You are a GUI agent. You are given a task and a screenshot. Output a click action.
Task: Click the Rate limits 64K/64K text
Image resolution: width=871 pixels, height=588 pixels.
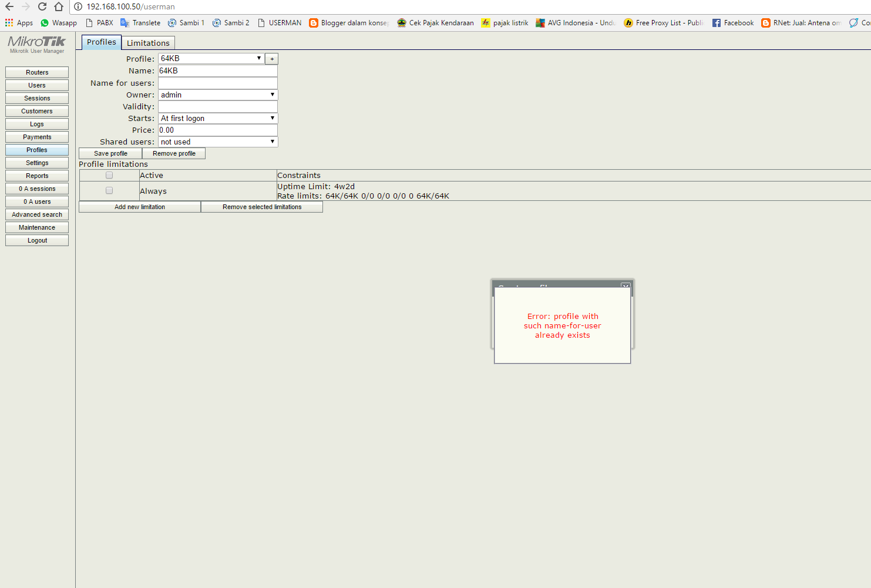coord(363,196)
